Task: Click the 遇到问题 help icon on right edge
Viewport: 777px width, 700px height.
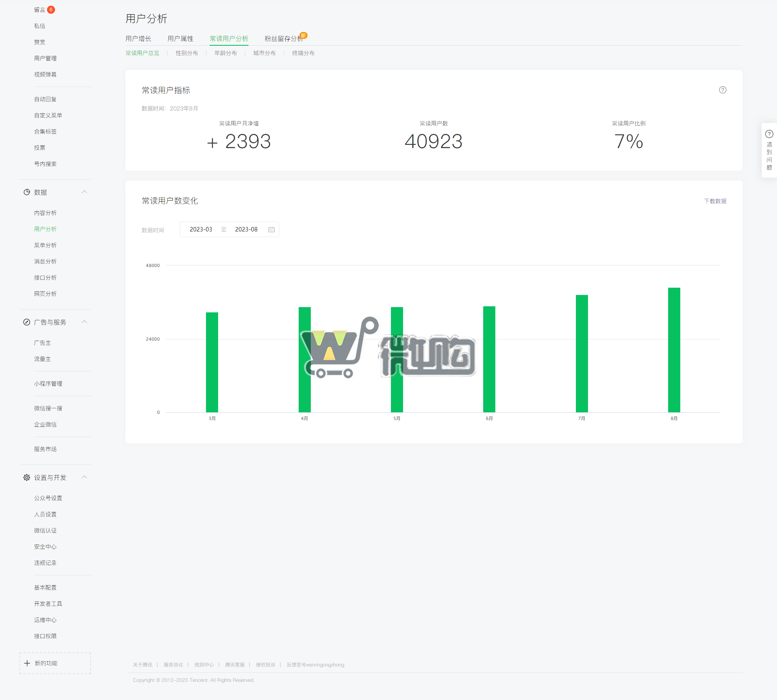Action: coord(769,134)
